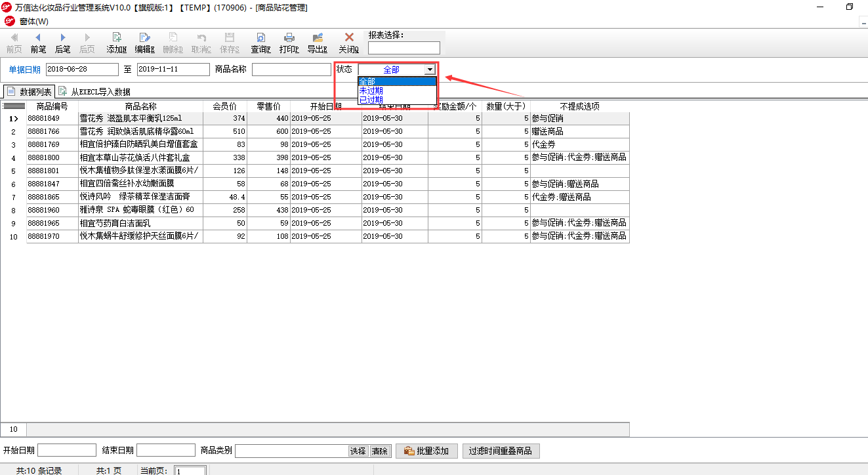The width and height of the screenshot is (868, 475).
Task: Choose 已过期 in the status list
Action: 397,100
